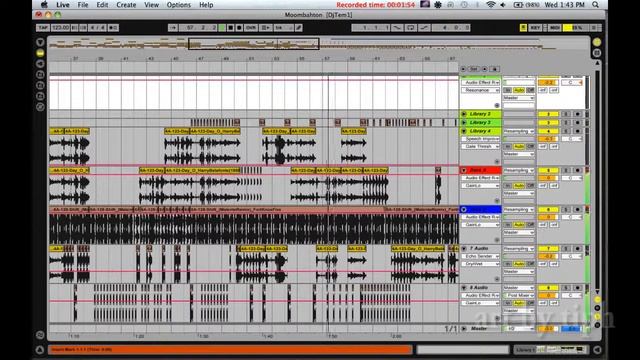The height and width of the screenshot is (360, 640).
Task: Open the File menu
Action: point(83,5)
